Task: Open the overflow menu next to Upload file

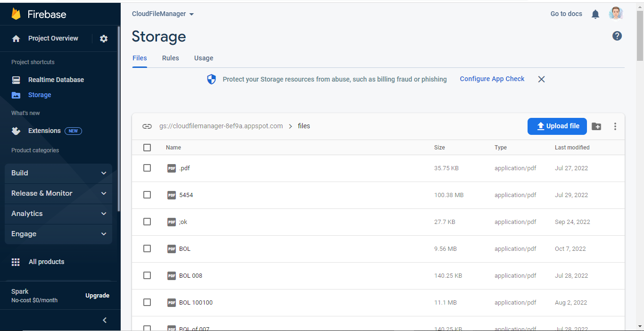Action: pos(615,126)
